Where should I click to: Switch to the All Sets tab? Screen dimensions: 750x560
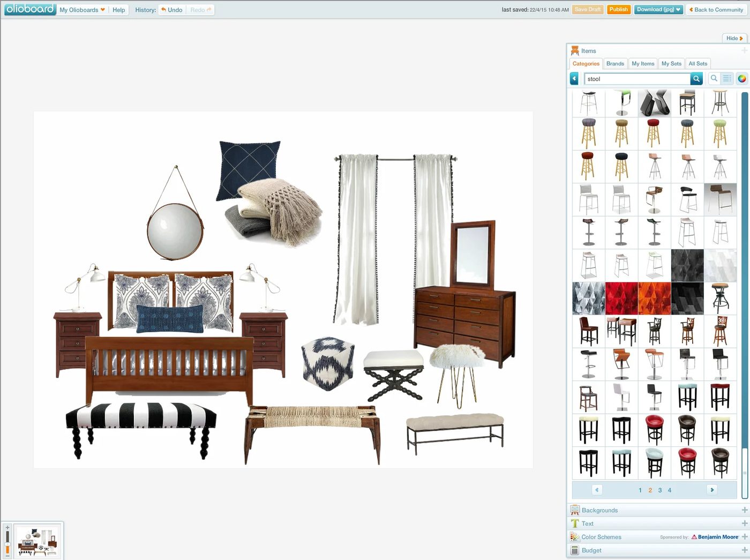(697, 63)
